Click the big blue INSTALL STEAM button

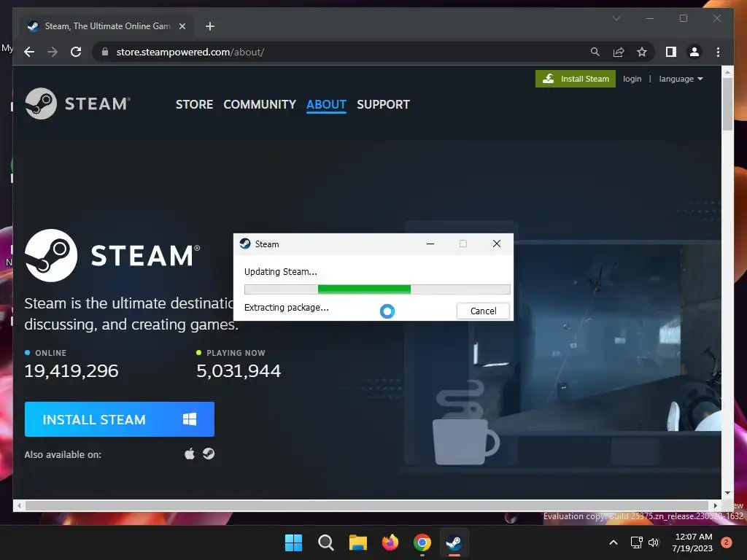(120, 419)
